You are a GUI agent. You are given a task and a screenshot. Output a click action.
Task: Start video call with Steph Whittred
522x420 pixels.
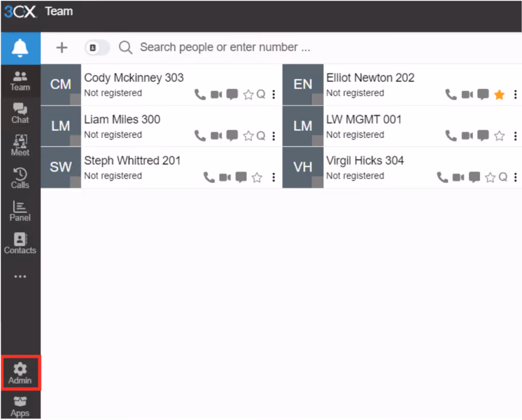click(x=225, y=177)
